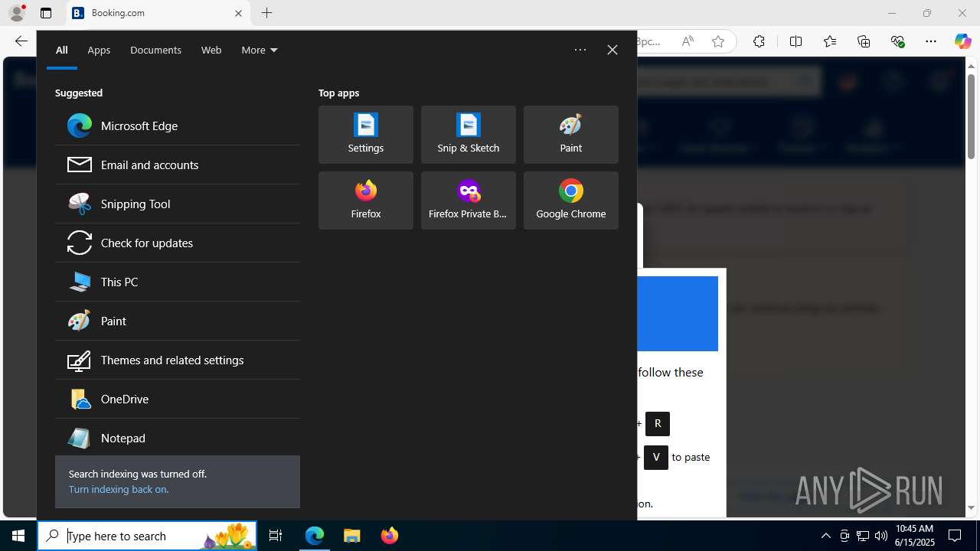Click Edge icon on the taskbar
The width and height of the screenshot is (980, 551).
click(315, 536)
